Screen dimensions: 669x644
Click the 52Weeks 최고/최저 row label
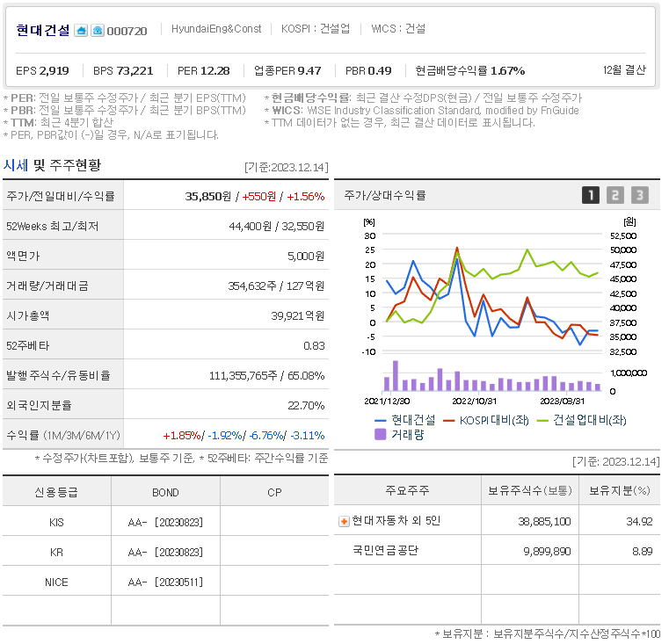(x=53, y=226)
